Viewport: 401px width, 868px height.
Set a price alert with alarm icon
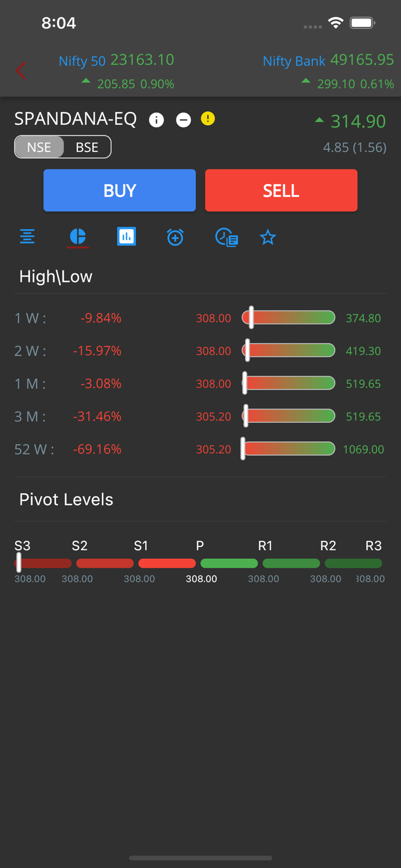[175, 237]
